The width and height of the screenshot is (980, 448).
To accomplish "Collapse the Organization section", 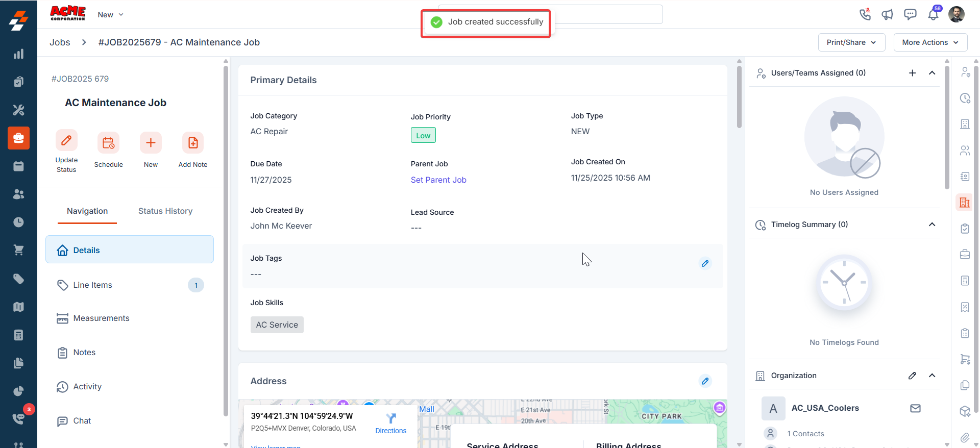I will point(932,376).
